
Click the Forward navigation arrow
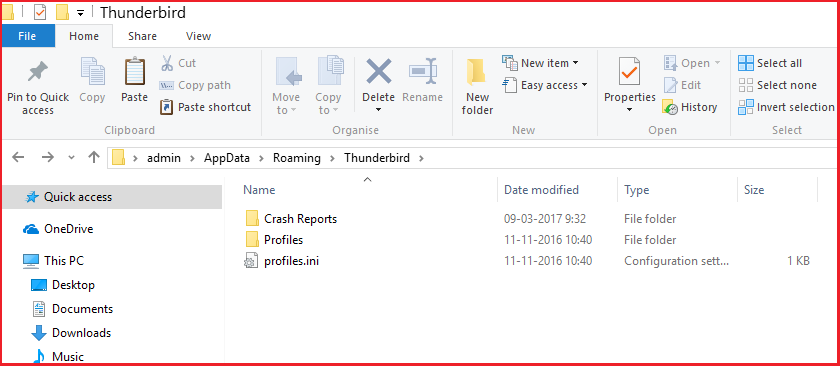tap(48, 158)
